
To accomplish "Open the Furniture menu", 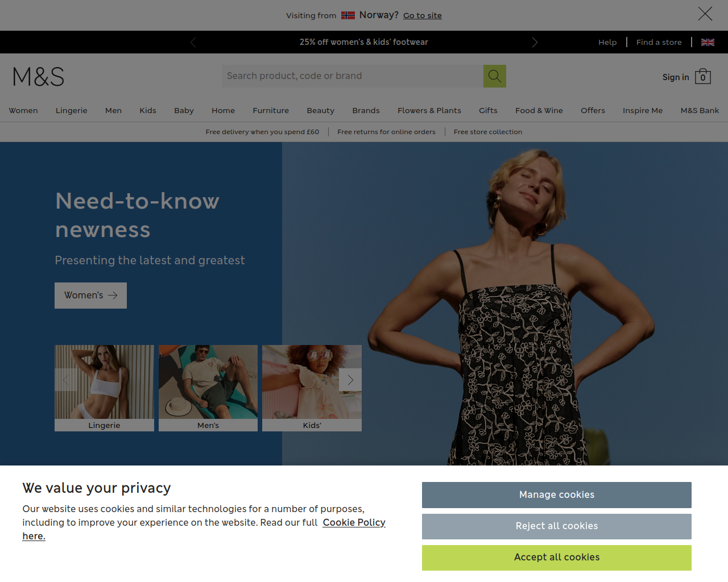I will [x=271, y=110].
